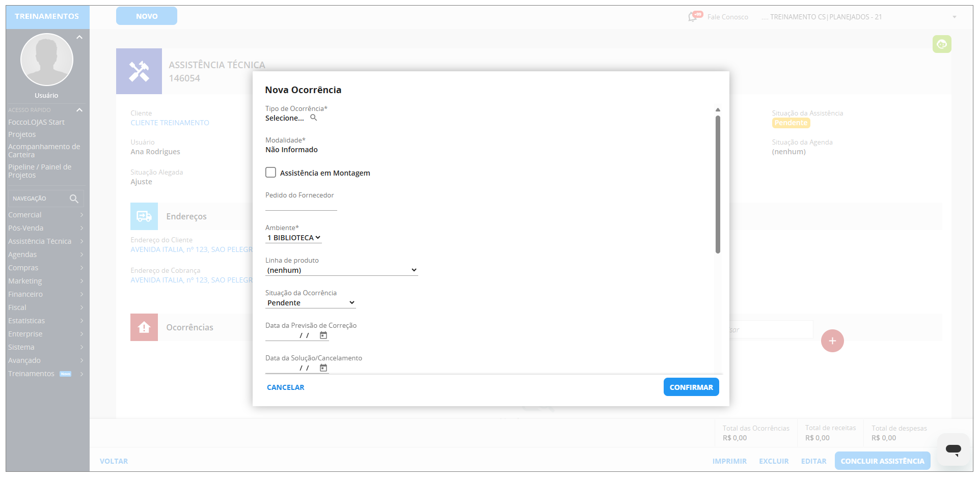Open the chat bubble widget
Viewport: 980px width, 480px height.
click(953, 449)
